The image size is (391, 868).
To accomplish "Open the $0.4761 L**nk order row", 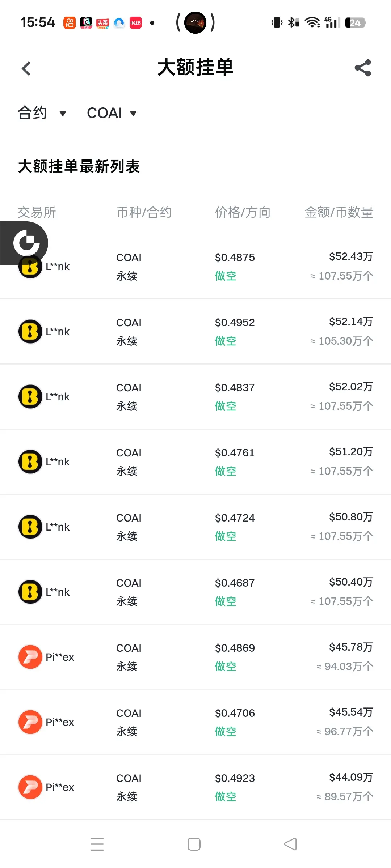I will pos(195,461).
